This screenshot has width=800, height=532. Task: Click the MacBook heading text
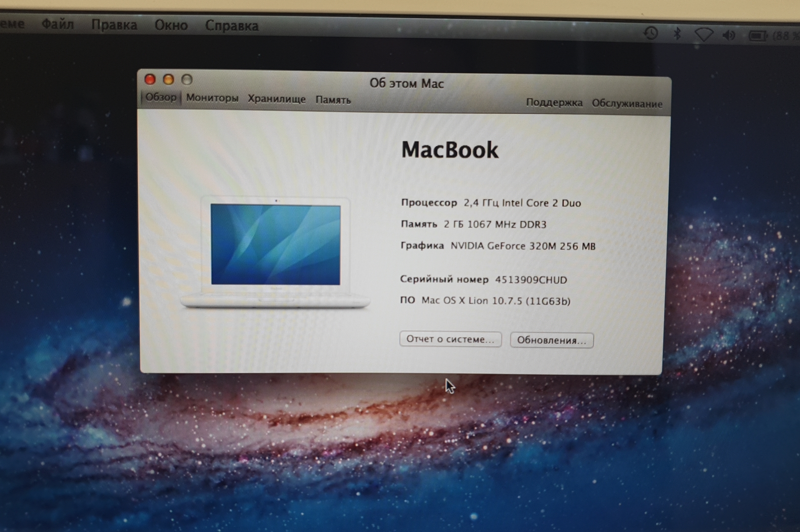coord(450,149)
